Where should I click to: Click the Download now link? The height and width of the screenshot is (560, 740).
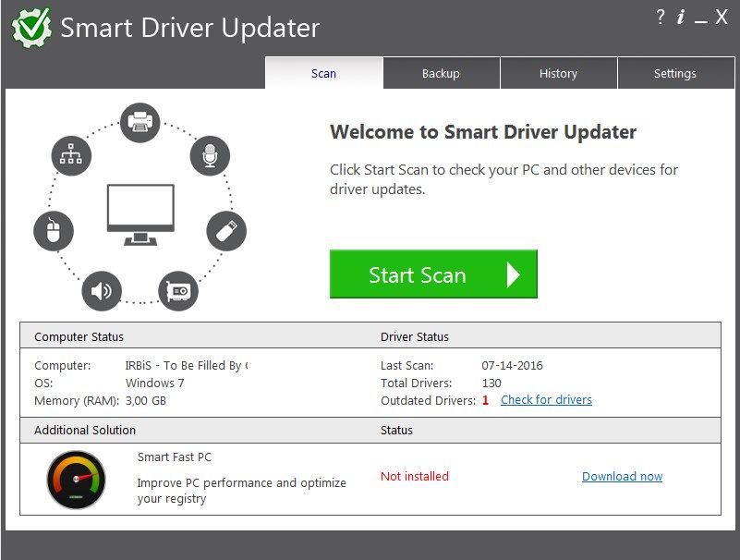click(622, 477)
